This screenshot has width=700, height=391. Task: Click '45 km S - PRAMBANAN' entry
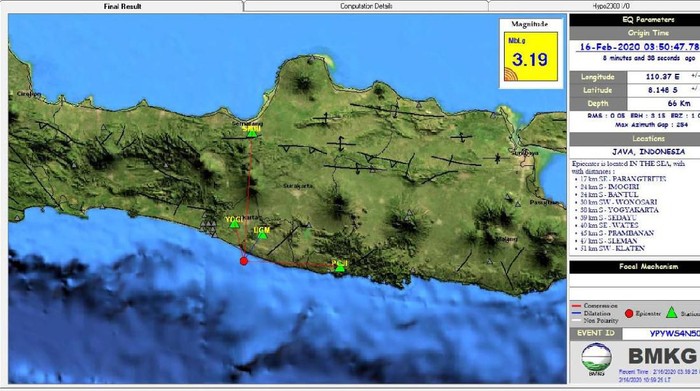pyautogui.click(x=617, y=233)
